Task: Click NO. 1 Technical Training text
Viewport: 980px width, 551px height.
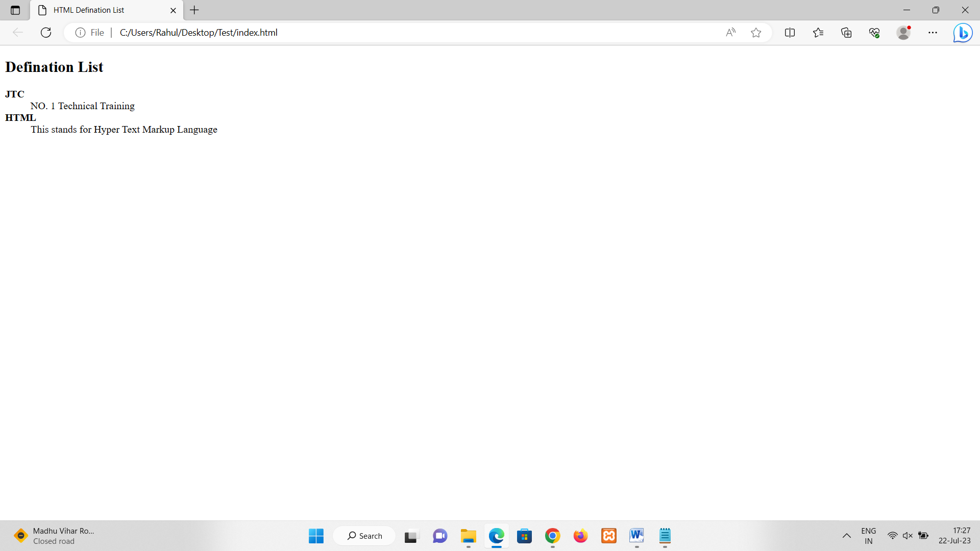Action: point(83,106)
